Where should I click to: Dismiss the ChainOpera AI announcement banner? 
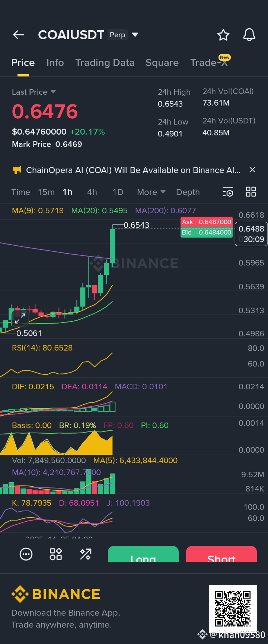click(x=252, y=170)
